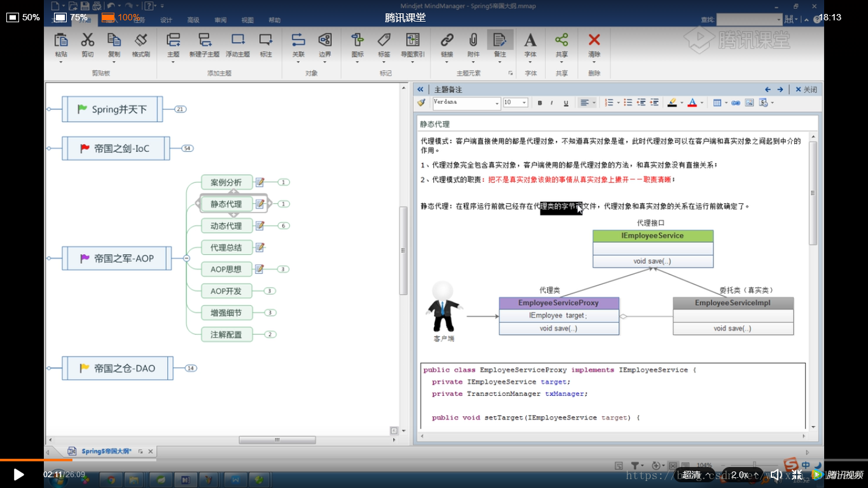Image resolution: width=868 pixels, height=488 pixels.
Task: Click the Boundary (边界) icon
Action: pyautogui.click(x=325, y=40)
